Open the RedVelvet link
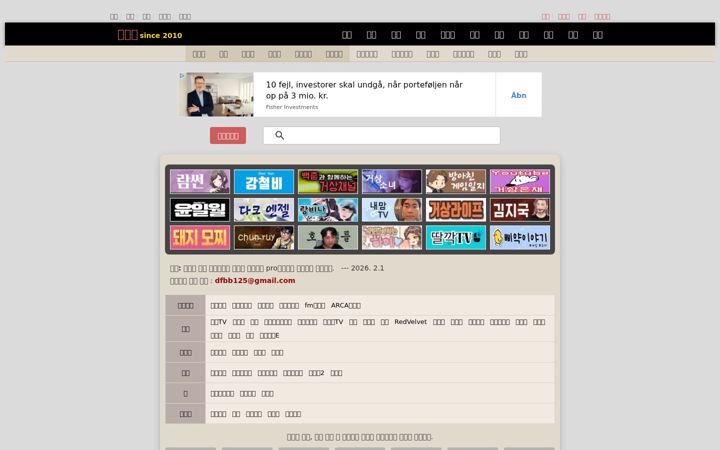The height and width of the screenshot is (450, 720). (411, 322)
